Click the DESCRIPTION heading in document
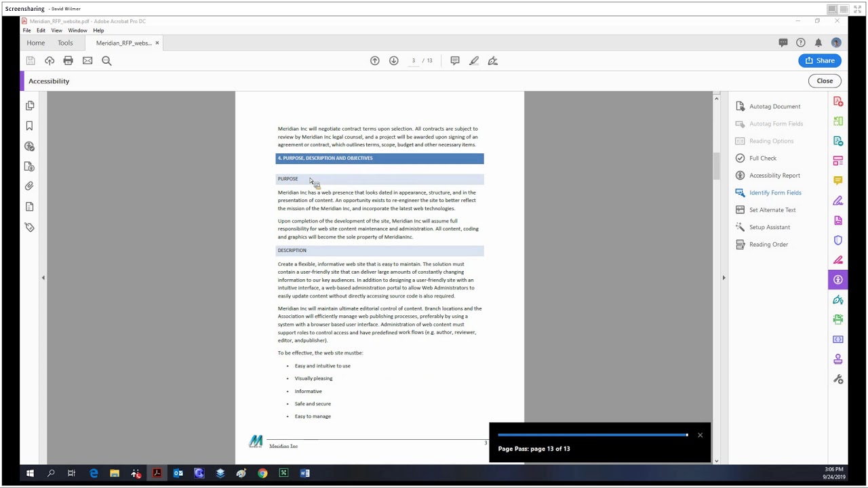 292,250
